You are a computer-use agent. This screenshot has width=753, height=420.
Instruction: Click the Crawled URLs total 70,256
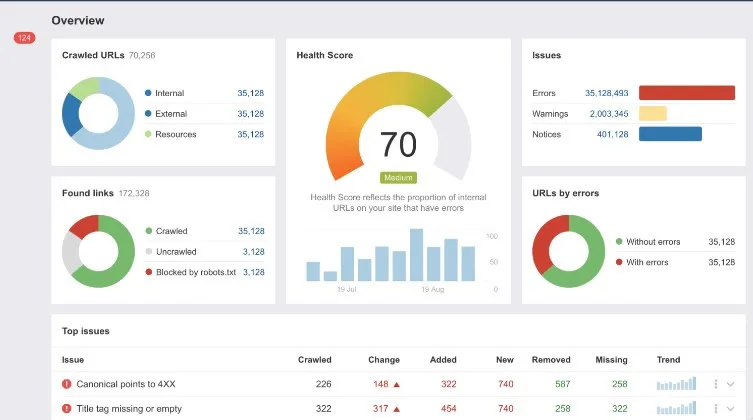pyautogui.click(x=142, y=55)
